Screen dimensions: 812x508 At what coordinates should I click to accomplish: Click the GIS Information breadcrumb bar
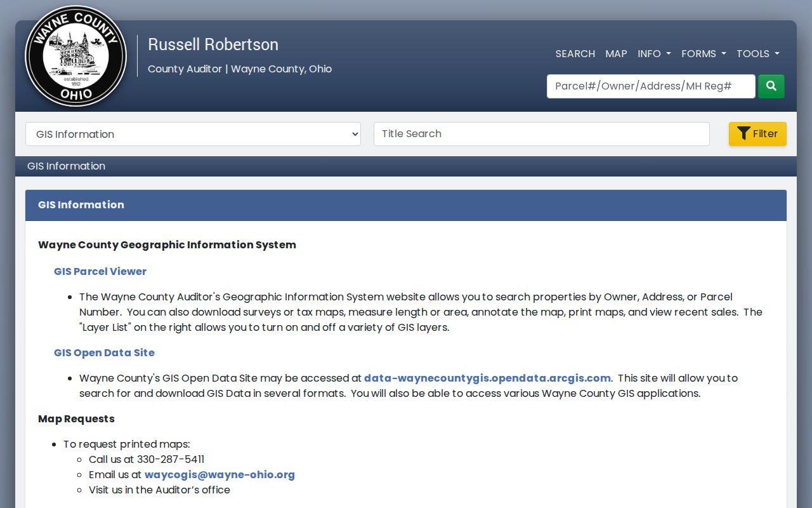(406, 166)
